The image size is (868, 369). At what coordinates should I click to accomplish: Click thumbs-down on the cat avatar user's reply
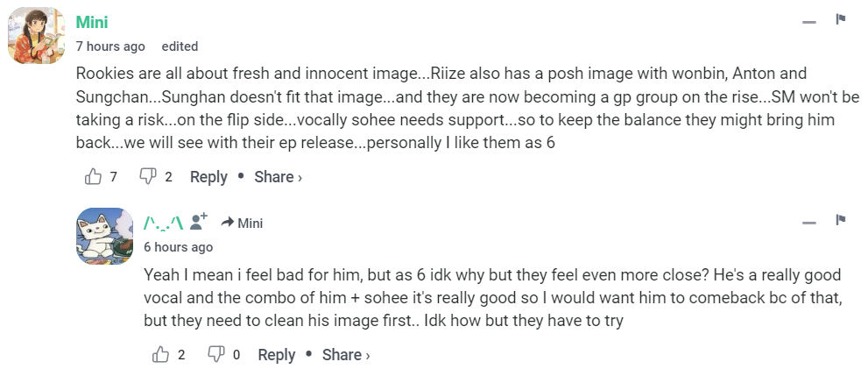tap(215, 355)
